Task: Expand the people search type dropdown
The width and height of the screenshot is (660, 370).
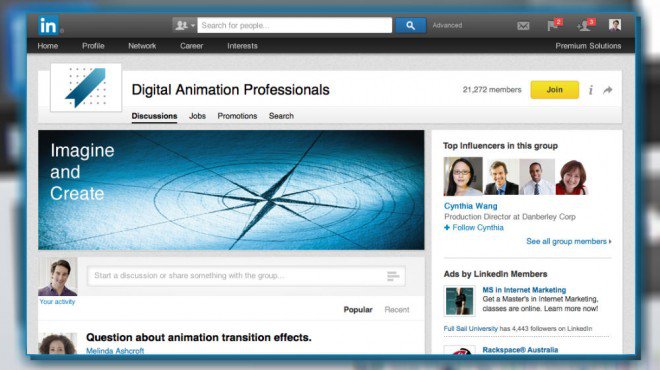Action: 184,25
